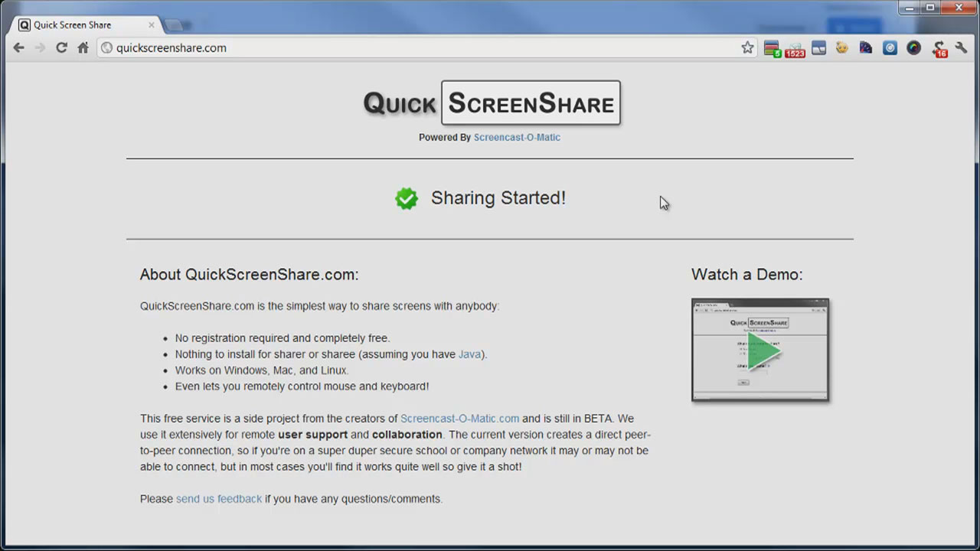Open a new browser tab
The width and height of the screenshot is (980, 551).
coord(174,25)
